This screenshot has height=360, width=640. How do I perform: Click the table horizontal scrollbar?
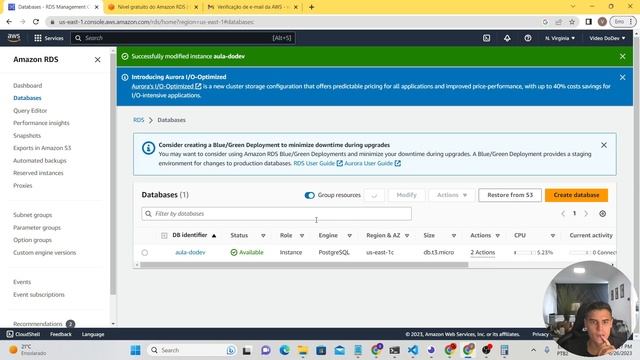[x=304, y=265]
